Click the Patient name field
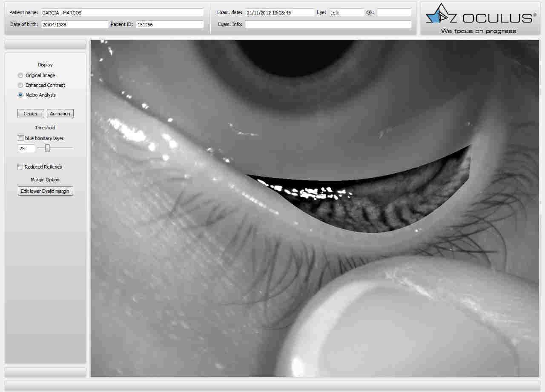545x392 pixels. click(x=122, y=13)
